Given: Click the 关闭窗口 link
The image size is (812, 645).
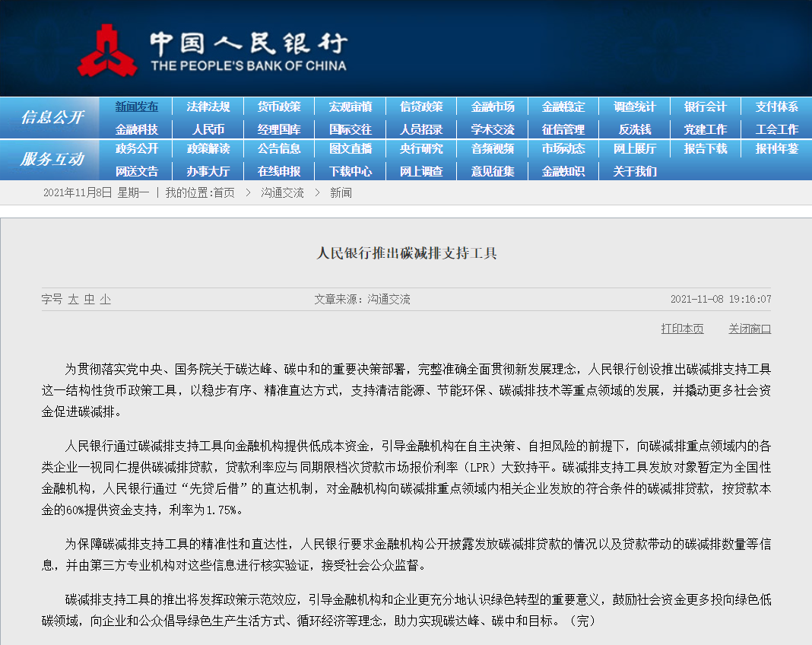Looking at the screenshot, I should pos(750,329).
